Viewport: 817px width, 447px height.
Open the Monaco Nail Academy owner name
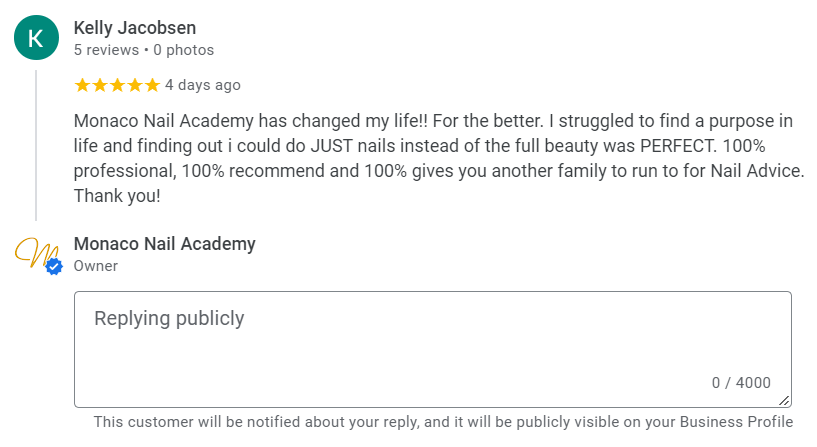tap(165, 243)
